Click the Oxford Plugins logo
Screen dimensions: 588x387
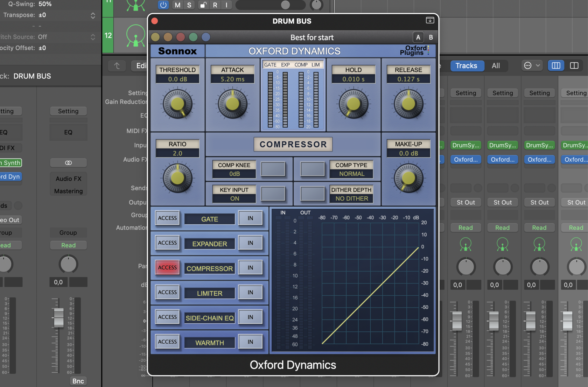(414, 51)
